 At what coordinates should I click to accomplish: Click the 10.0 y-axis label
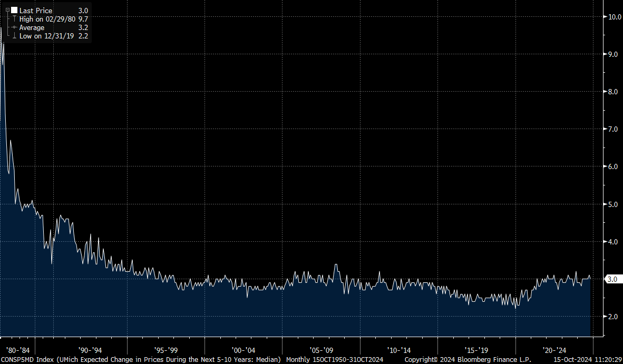[615, 17]
